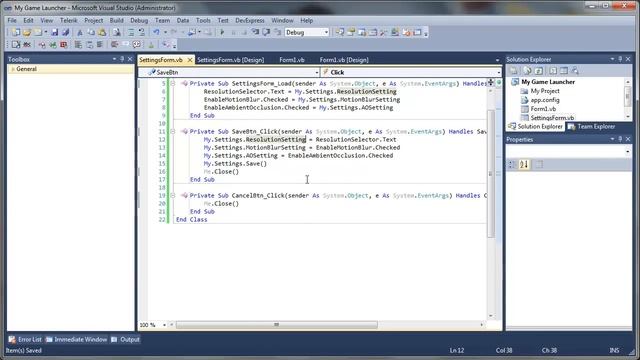Click the Start Debugging play icon

click(x=222, y=32)
